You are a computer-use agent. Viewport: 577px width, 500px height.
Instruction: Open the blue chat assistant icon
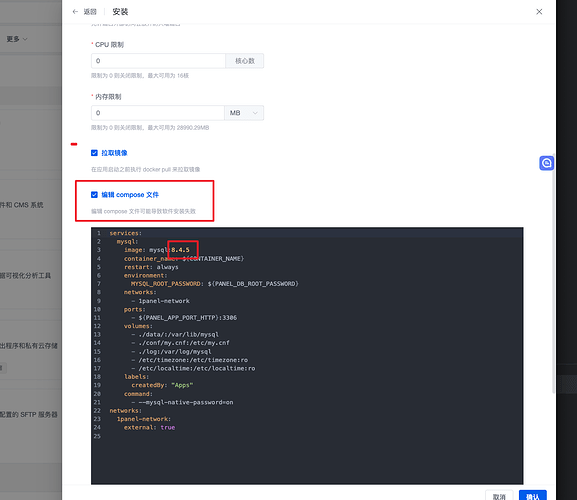coord(546,163)
